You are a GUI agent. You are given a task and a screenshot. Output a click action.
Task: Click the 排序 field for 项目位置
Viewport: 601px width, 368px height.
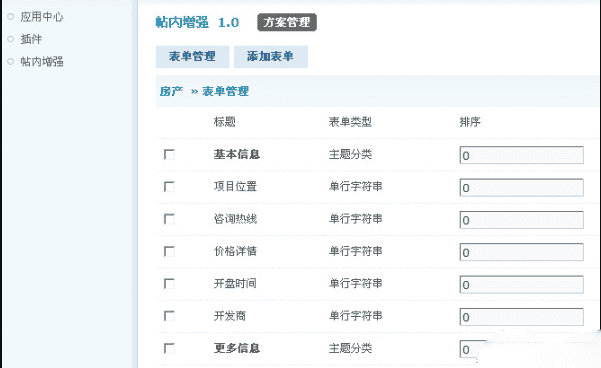pos(522,187)
